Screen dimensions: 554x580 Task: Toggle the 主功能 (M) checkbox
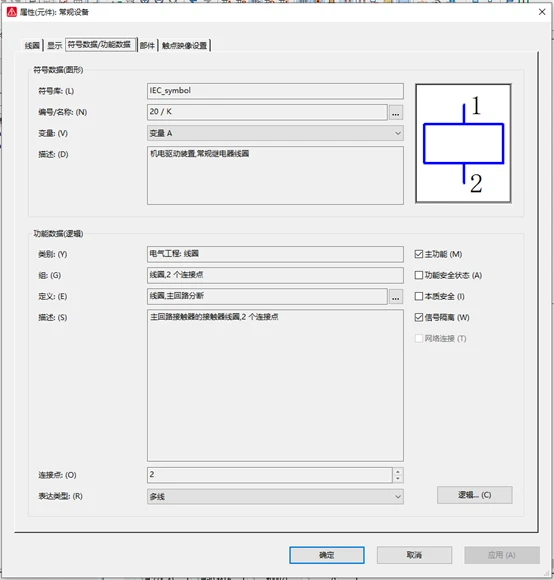tap(419, 254)
